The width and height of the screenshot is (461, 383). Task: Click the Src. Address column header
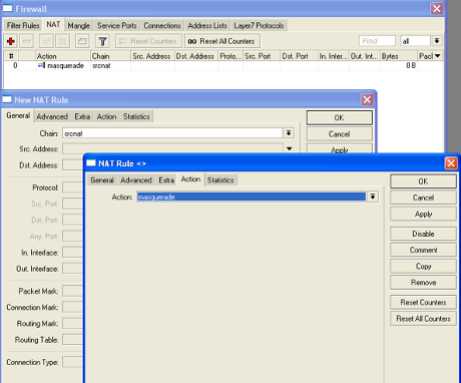(x=152, y=56)
